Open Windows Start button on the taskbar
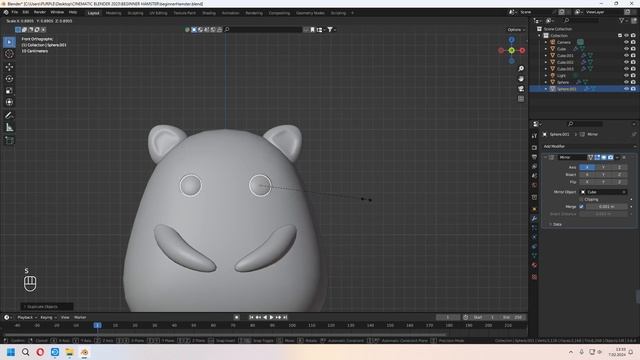Screen dimensions: 640x360 tap(11, 352)
